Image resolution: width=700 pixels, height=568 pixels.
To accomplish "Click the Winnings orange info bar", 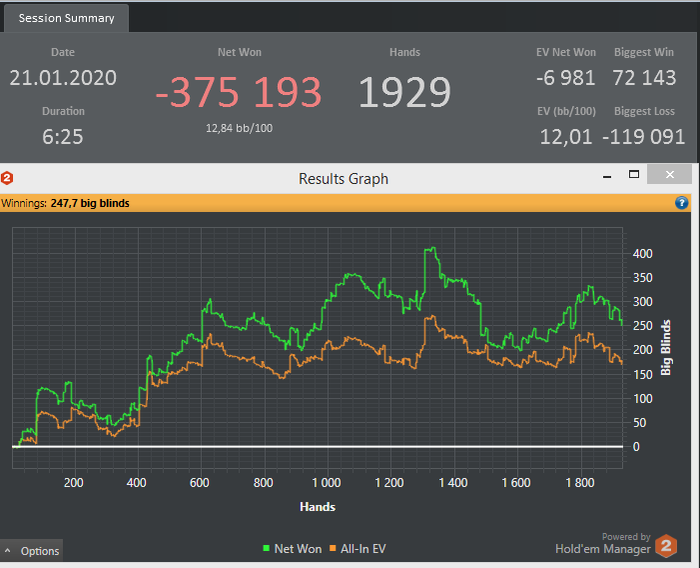I will tap(346, 203).
